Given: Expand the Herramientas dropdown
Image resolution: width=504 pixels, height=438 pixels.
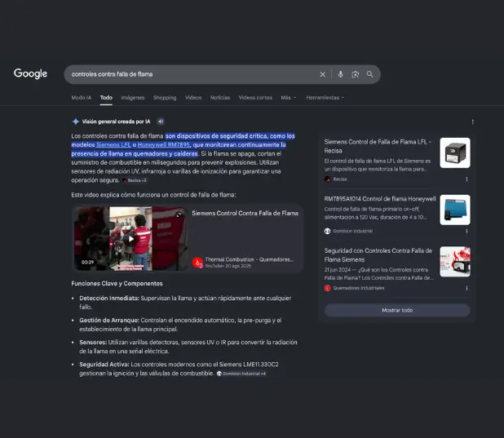Looking at the screenshot, I should coord(325,97).
